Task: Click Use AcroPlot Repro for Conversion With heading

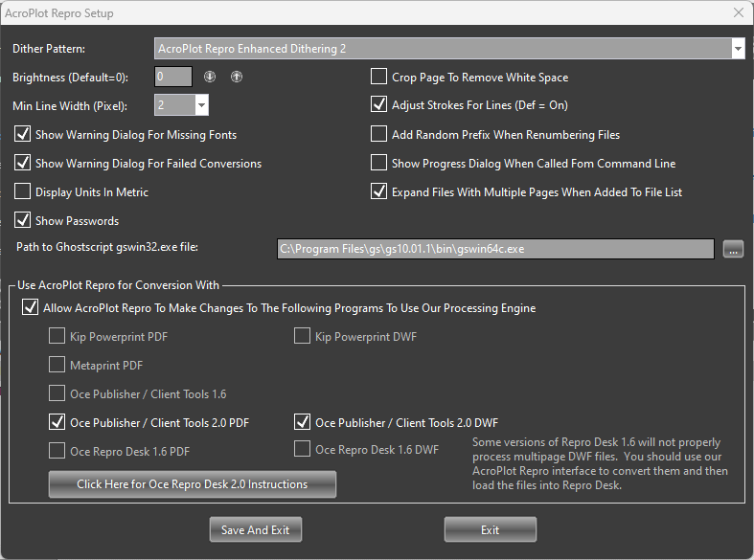Action: click(x=118, y=285)
